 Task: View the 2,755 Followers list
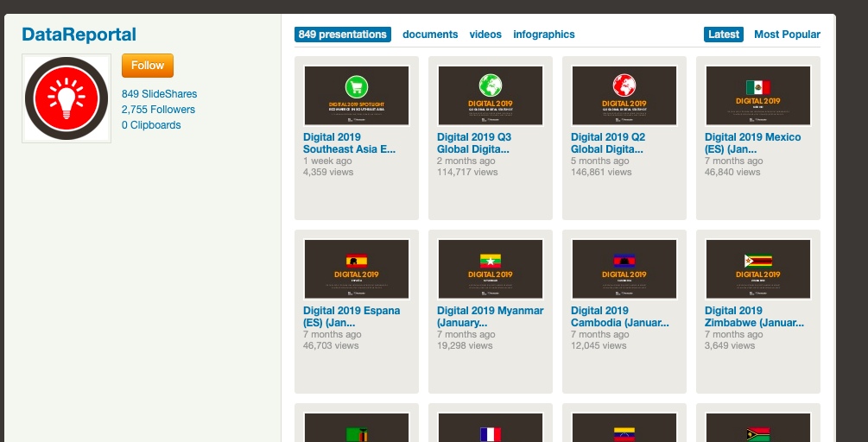tap(158, 110)
